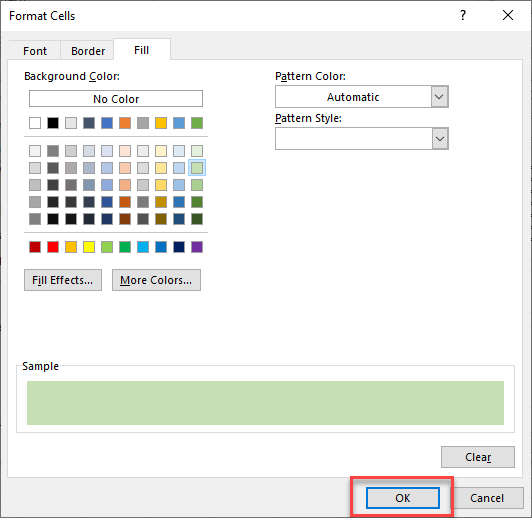The height and width of the screenshot is (518, 532).
Task: Choose navy standard color swatch
Action: 179,247
